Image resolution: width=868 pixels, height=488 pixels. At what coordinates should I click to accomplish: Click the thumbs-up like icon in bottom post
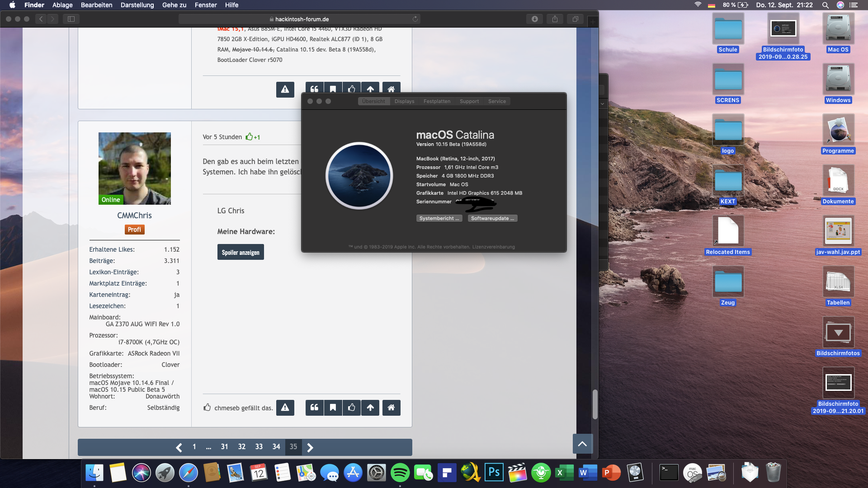[x=352, y=408]
